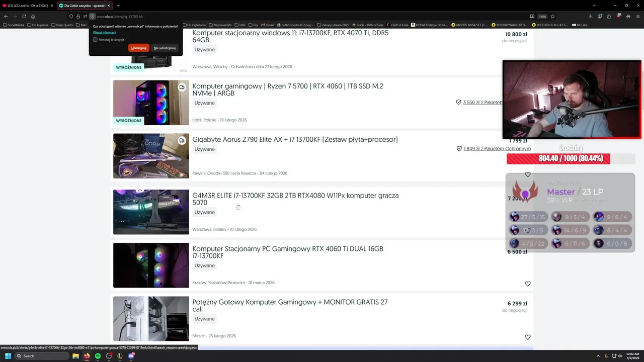This screenshot has height=362, width=644.
Task: Show hidden system tray icons
Action: coord(598,356)
